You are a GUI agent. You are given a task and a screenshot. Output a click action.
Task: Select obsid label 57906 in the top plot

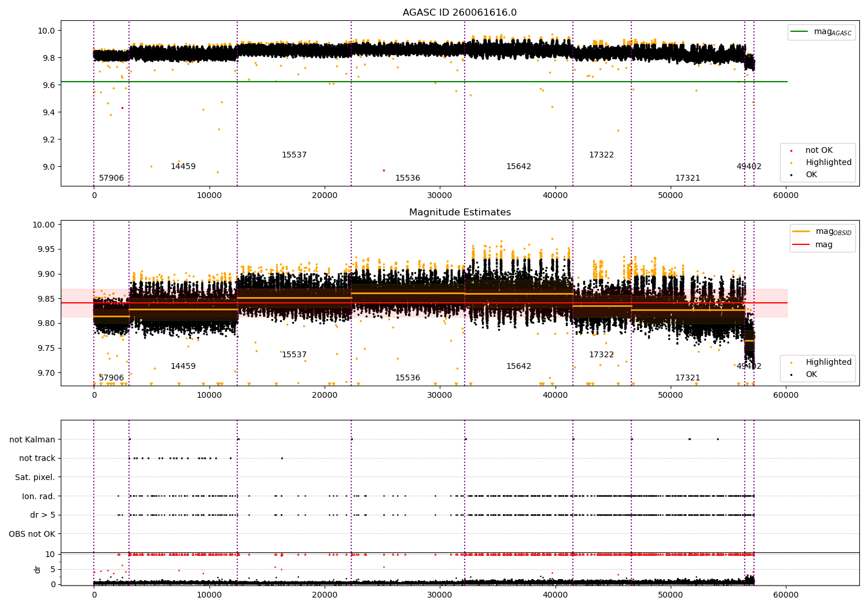(x=112, y=178)
